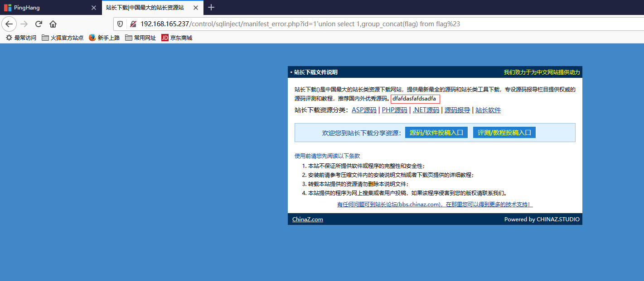The image size is (644, 281).
Task: Click the 本站提供的程序为网上搜集 terms line
Action: tap(407, 193)
